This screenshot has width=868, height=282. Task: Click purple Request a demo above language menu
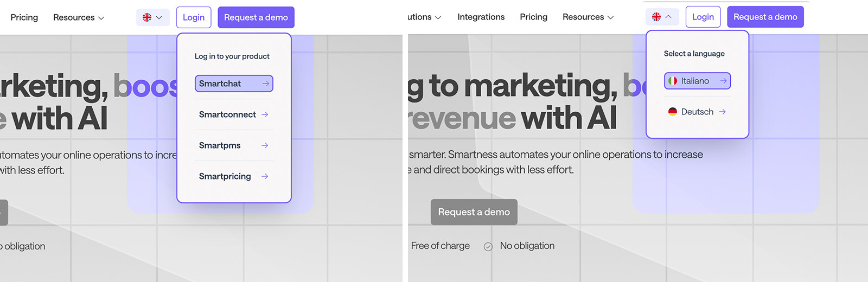click(765, 17)
